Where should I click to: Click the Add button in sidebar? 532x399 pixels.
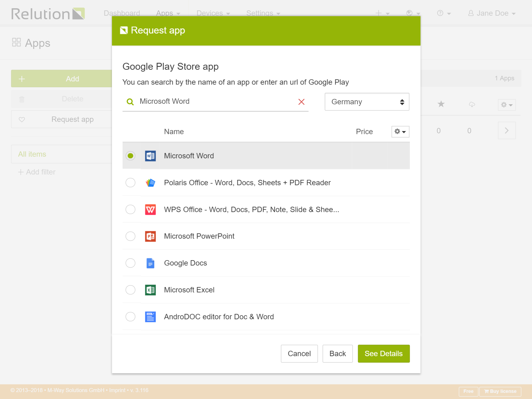[61, 78]
